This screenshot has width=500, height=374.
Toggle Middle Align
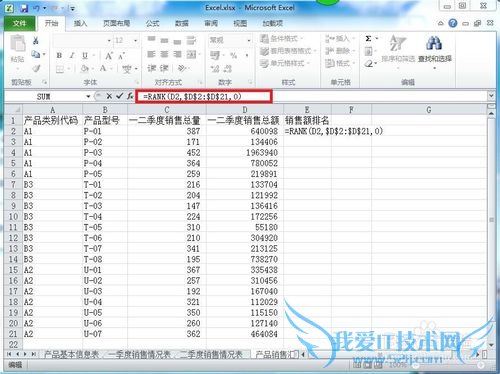click(x=164, y=40)
